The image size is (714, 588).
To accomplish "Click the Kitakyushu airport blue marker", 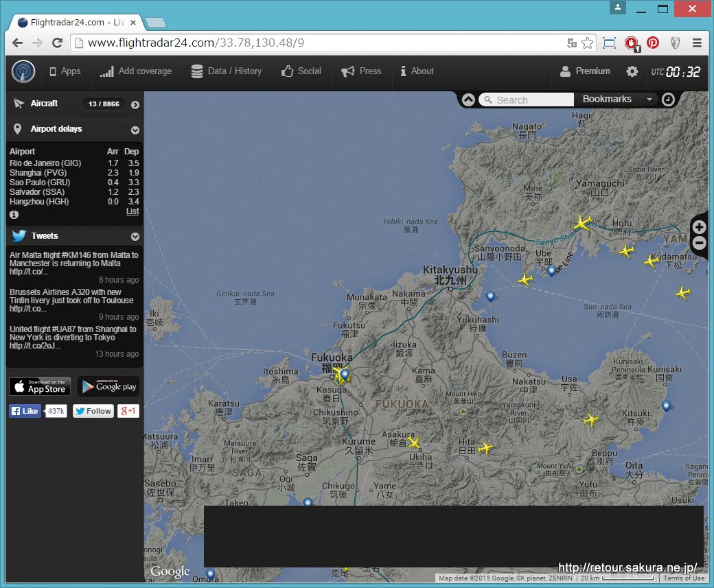I will click(x=490, y=296).
